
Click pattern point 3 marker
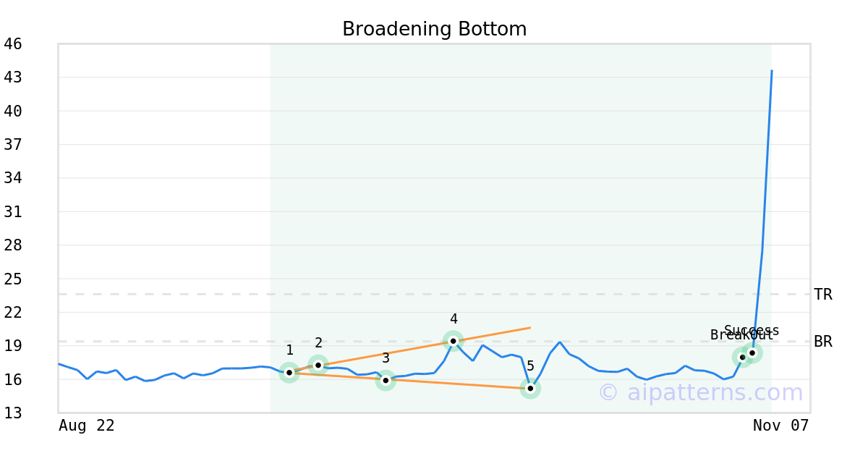386,380
